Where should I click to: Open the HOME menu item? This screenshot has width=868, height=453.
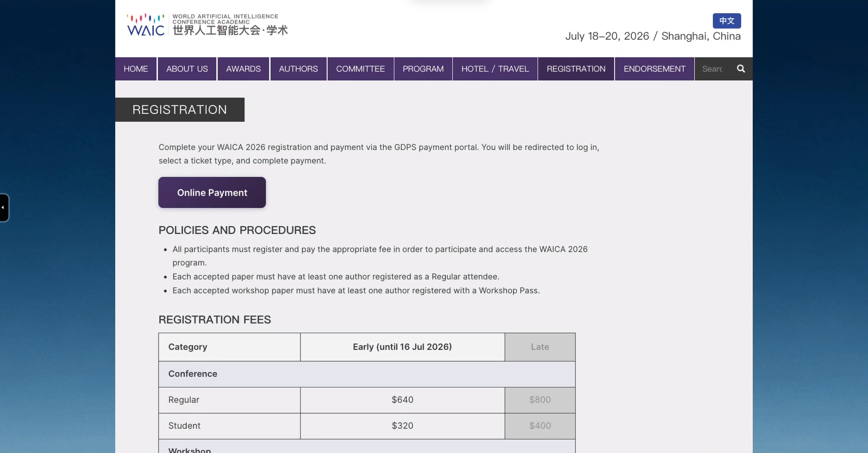pyautogui.click(x=136, y=69)
